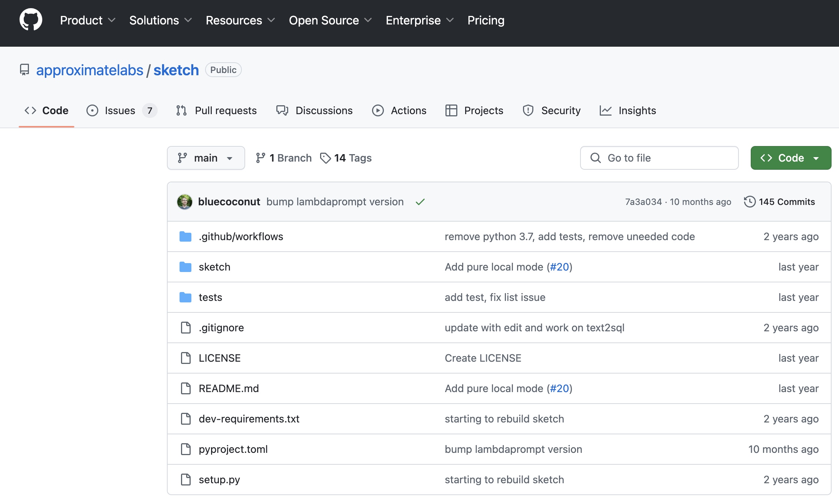Image resolution: width=839 pixels, height=504 pixels.
Task: Open the .github/workflows folder icon
Action: (185, 236)
